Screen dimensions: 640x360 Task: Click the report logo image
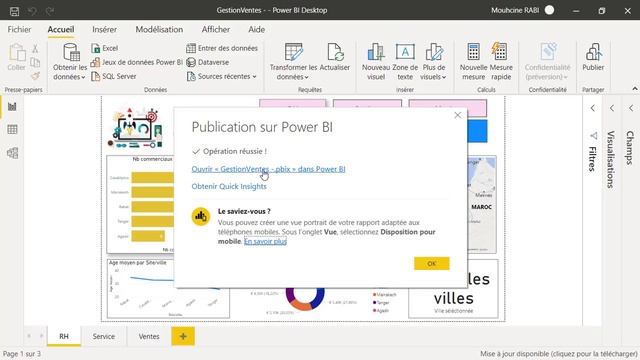(x=136, y=128)
